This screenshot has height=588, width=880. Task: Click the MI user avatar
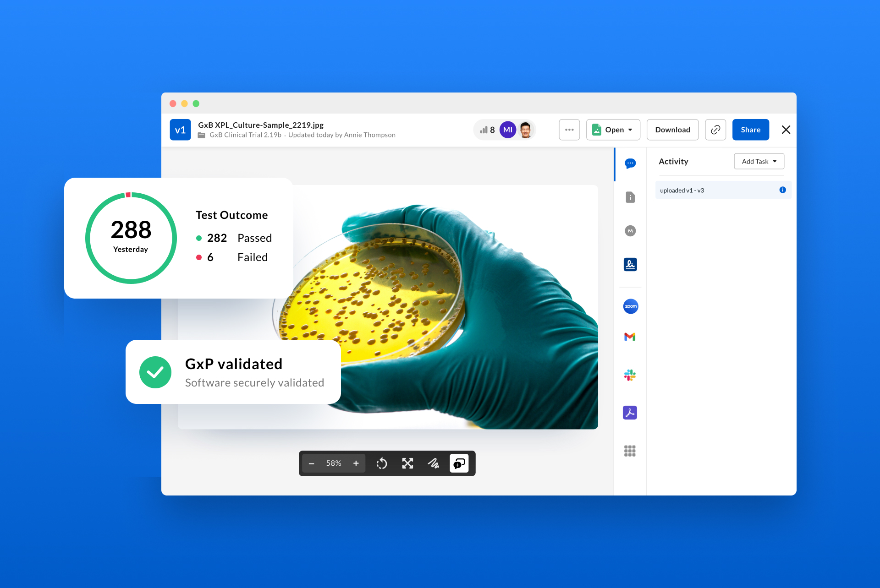(x=508, y=130)
